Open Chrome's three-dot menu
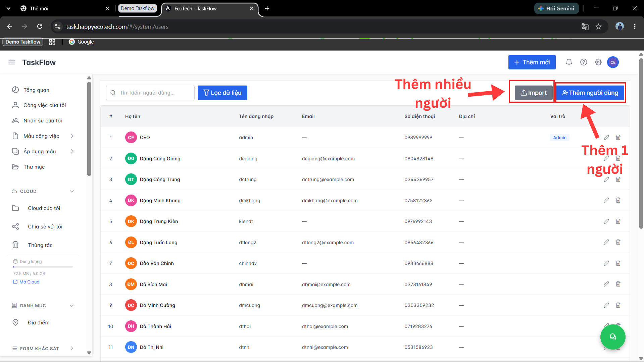The height and width of the screenshot is (362, 644). tap(635, 27)
